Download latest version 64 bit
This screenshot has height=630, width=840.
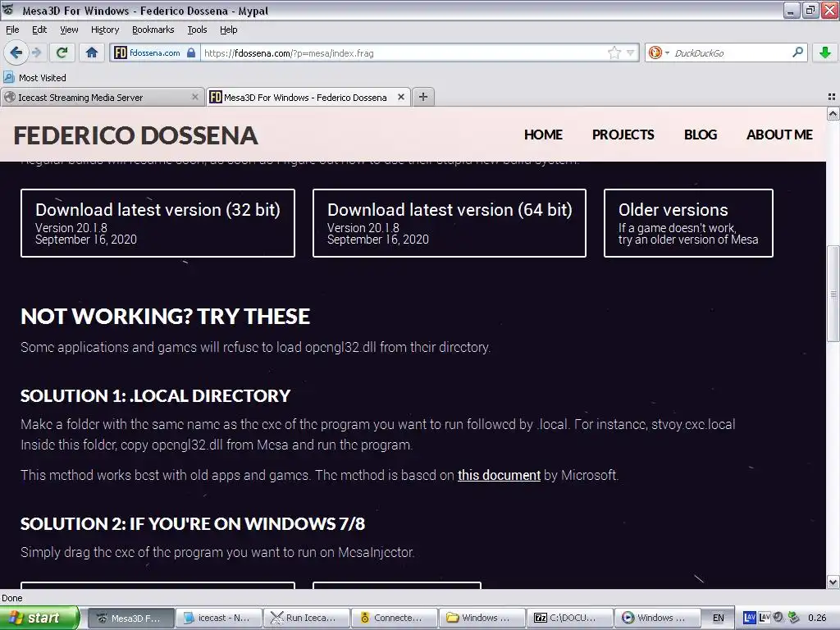tap(449, 223)
